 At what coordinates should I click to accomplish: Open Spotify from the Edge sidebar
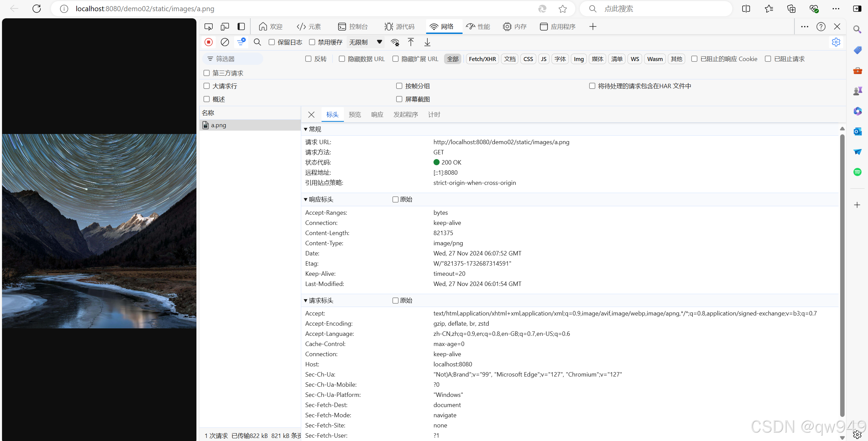(x=857, y=172)
